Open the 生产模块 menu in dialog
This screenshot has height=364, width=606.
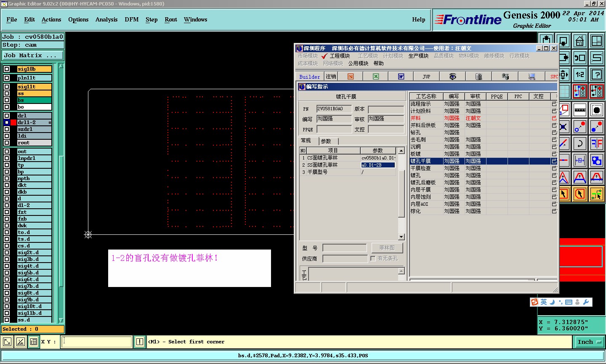(x=418, y=56)
